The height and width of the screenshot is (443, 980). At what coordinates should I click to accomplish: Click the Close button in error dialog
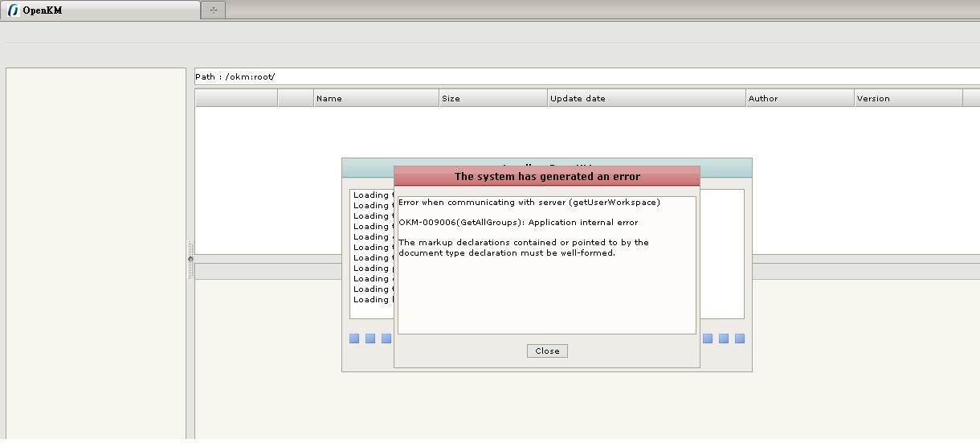547,351
